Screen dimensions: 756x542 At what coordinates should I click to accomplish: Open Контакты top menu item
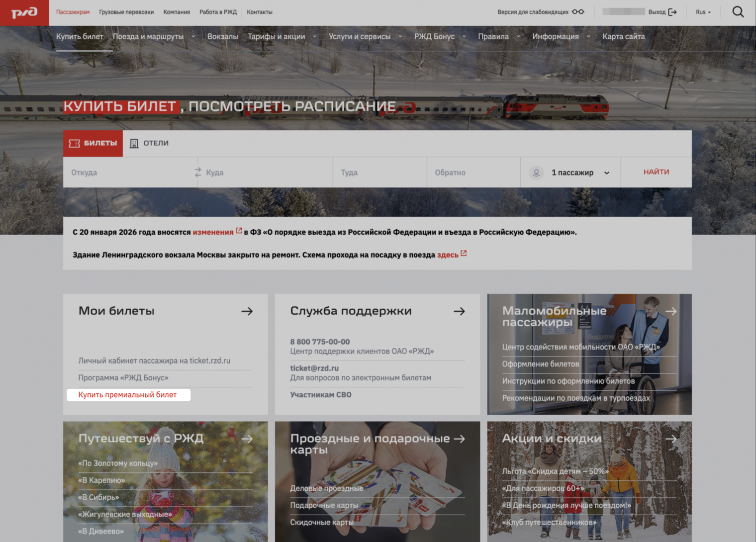[x=260, y=12]
